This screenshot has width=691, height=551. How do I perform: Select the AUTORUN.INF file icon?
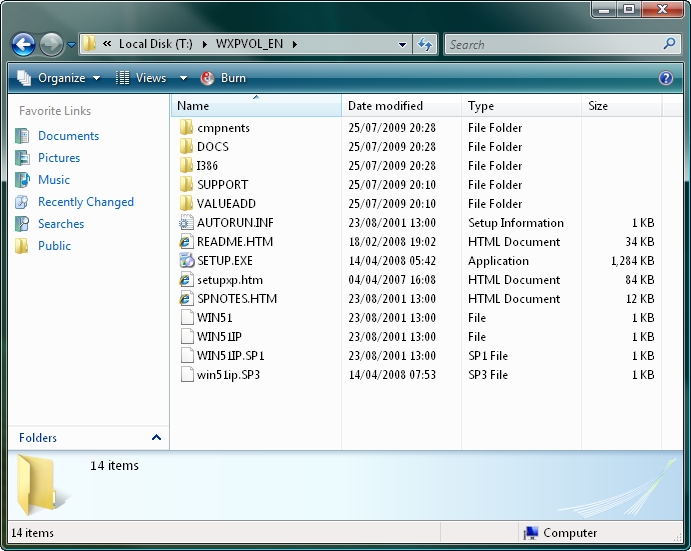[x=186, y=223]
